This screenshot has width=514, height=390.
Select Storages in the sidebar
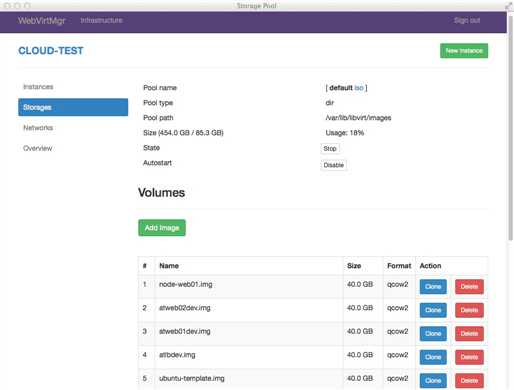(73, 107)
